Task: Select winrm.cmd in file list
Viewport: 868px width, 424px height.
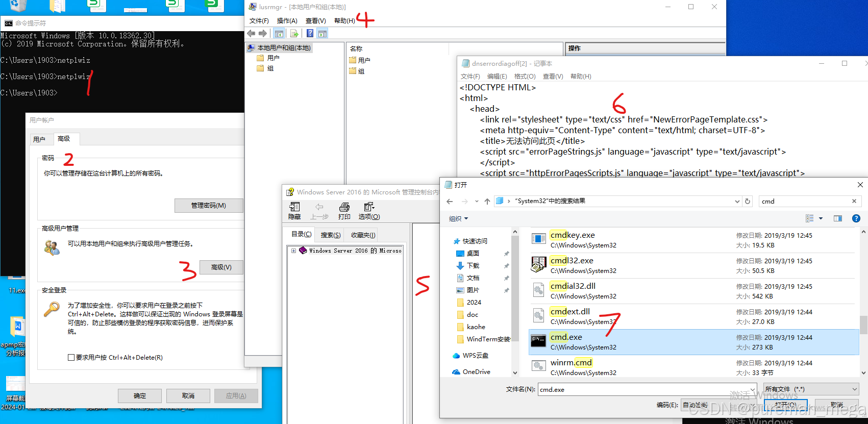Action: pos(694,367)
